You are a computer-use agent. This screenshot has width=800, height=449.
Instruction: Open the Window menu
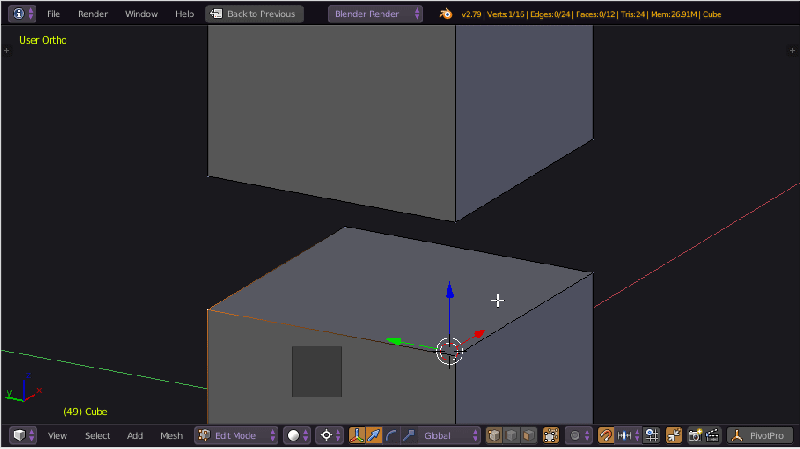pos(141,14)
